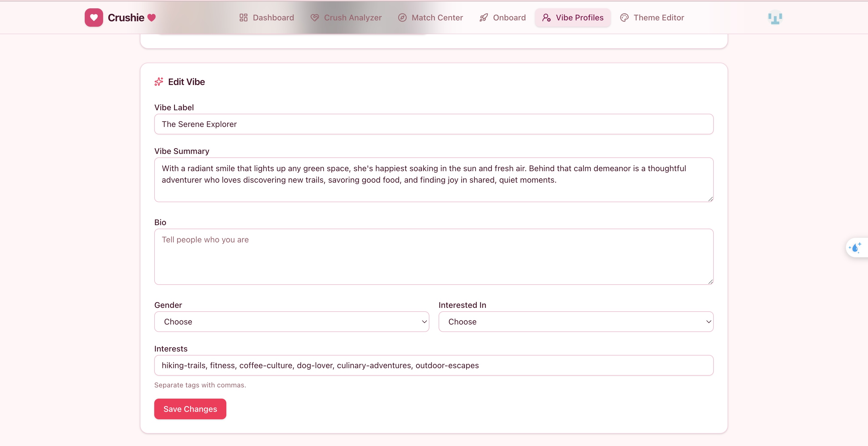Viewport: 868px width, 446px height.
Task: Click the Crushie brand name link
Action: tap(126, 18)
